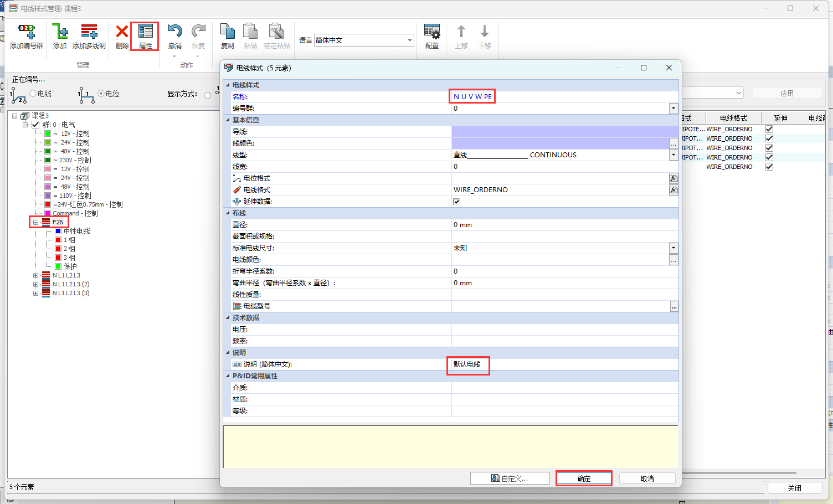Viewport: 833px width, 504px height.
Task: Select the 电线 radio button
Action: 33,94
